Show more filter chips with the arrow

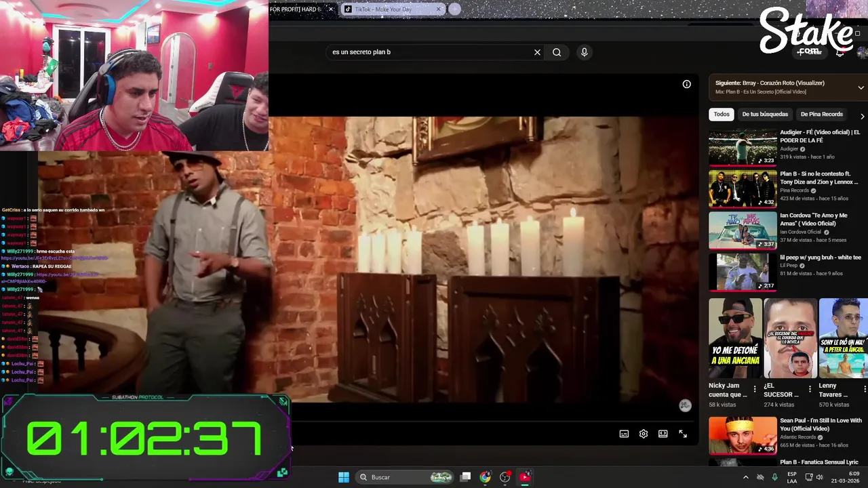[x=863, y=116]
